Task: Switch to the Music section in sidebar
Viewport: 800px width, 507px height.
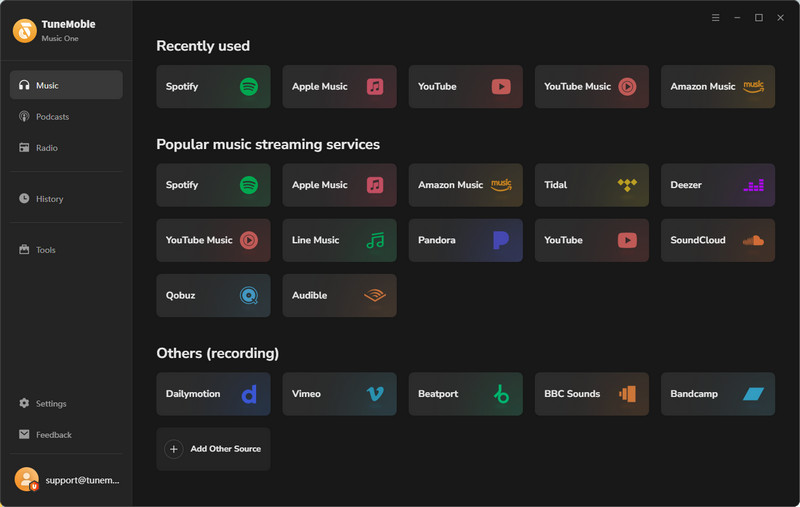Action: [x=66, y=85]
